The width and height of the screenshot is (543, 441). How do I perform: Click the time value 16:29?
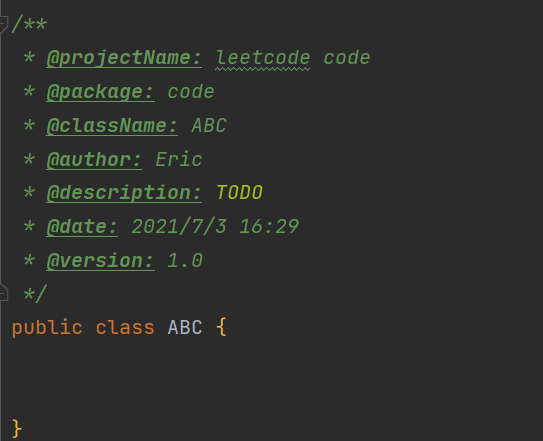[x=269, y=227]
